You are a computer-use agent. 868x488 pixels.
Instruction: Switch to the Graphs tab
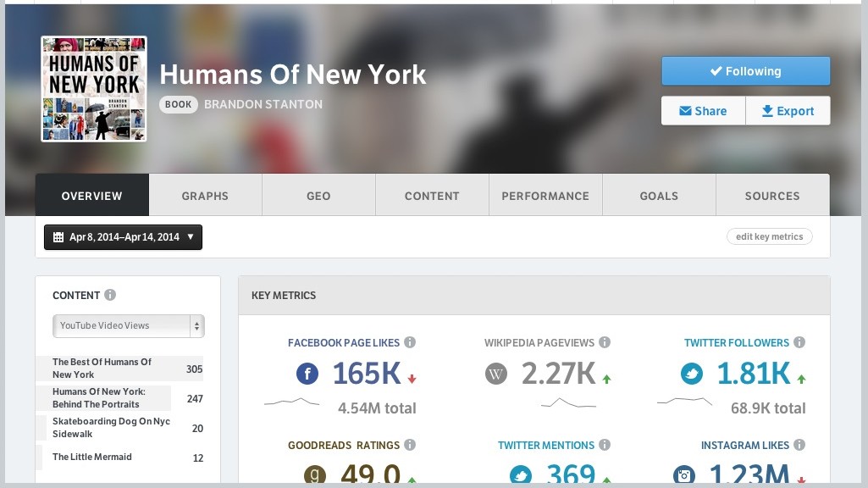206,195
